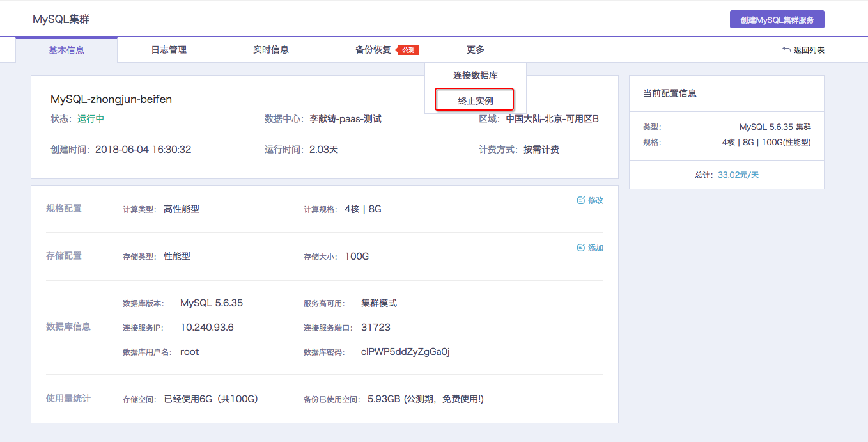Viewport: 868px width, 442px height.
Task: Click the storage size value 100G
Action: tap(357, 256)
